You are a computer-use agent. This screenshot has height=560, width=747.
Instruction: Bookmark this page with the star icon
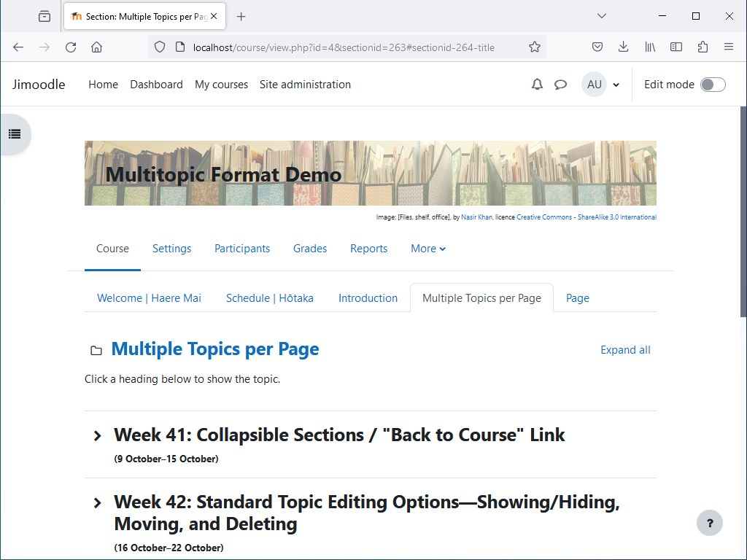[x=535, y=47]
